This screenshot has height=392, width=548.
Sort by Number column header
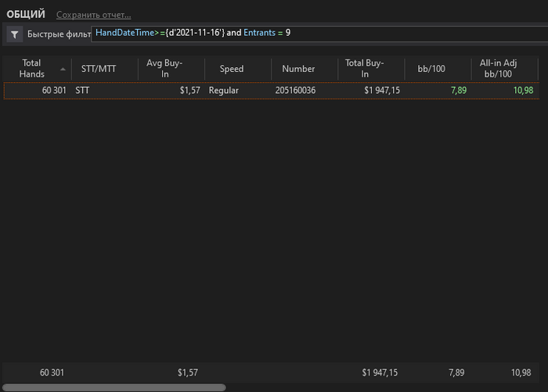click(298, 69)
